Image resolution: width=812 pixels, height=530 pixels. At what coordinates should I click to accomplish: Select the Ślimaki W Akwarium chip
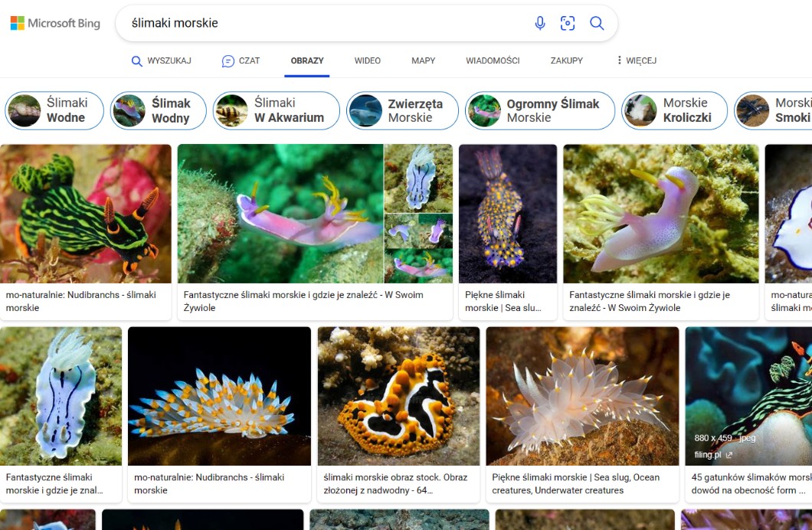(x=276, y=110)
